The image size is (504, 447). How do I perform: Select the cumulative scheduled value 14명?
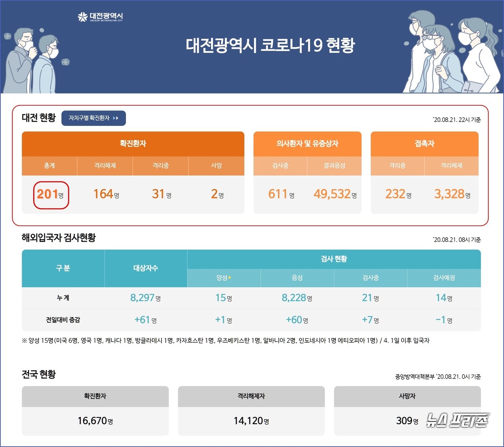pos(444,298)
